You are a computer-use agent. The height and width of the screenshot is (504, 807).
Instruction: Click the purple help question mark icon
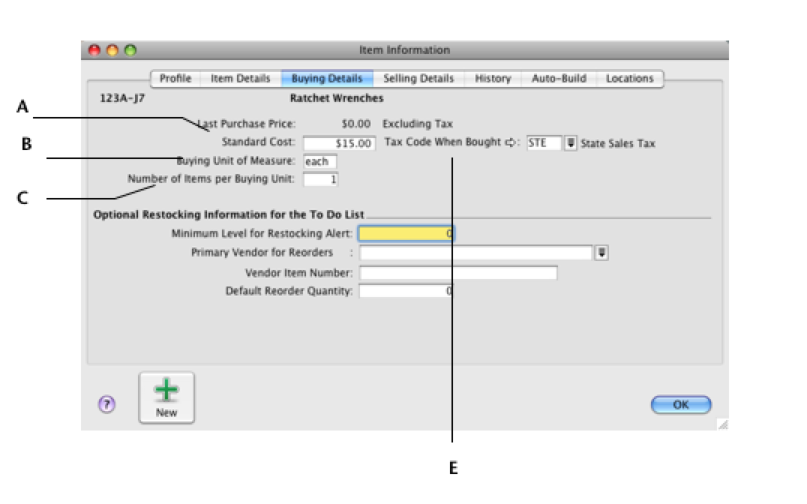click(x=107, y=404)
